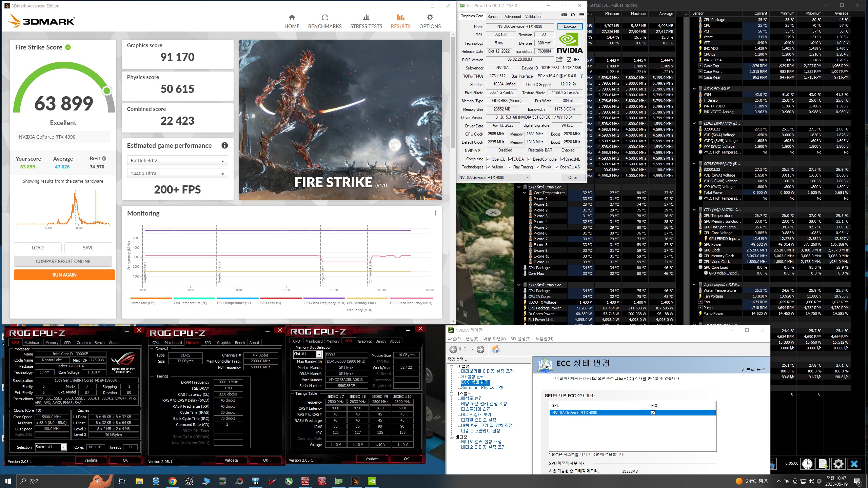Click the Lookup button in GPU-Z

(570, 26)
